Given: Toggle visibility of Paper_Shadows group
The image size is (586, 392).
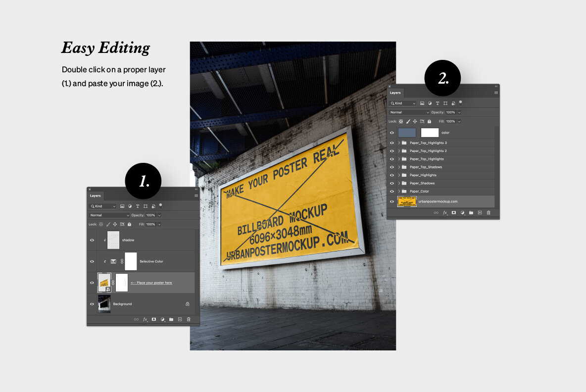Looking at the screenshot, I should (x=392, y=183).
